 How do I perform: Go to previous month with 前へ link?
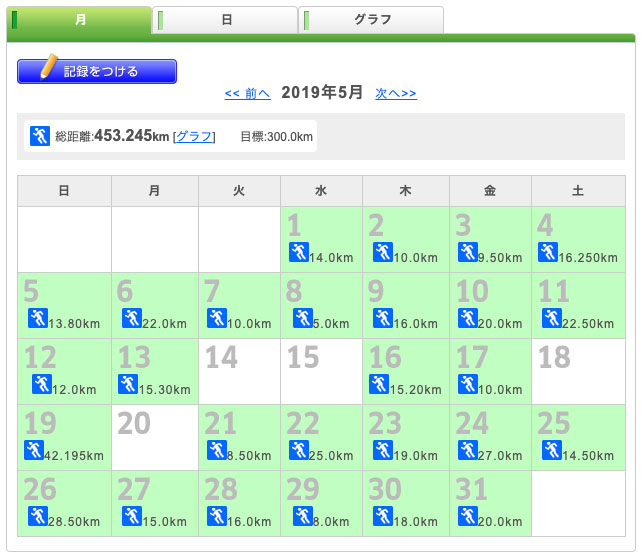[247, 93]
